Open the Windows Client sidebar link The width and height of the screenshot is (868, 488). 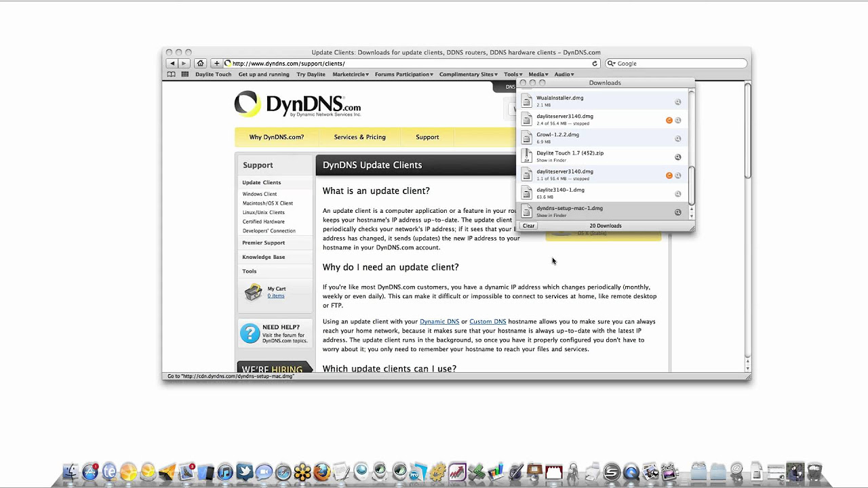coord(260,194)
